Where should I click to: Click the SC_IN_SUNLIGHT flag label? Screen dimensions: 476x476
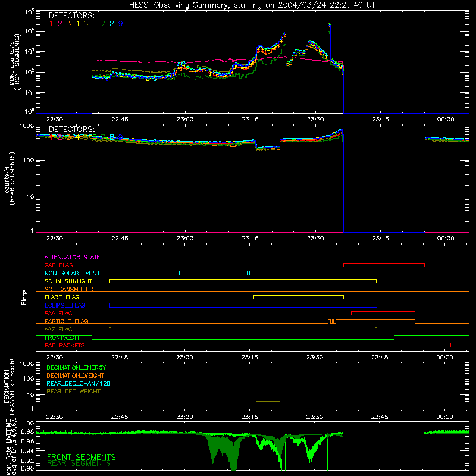(x=68, y=281)
